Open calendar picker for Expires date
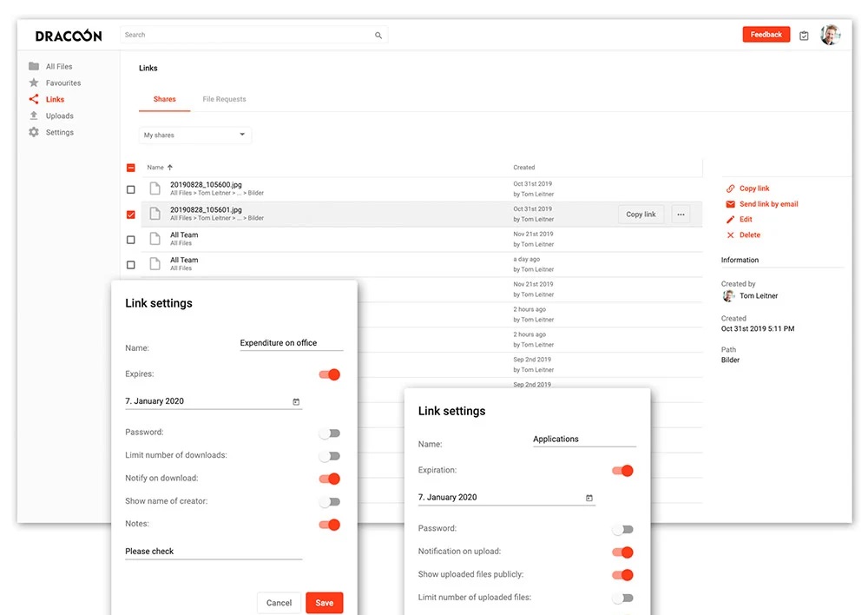Viewport: 868px width, 615px height. click(x=296, y=402)
